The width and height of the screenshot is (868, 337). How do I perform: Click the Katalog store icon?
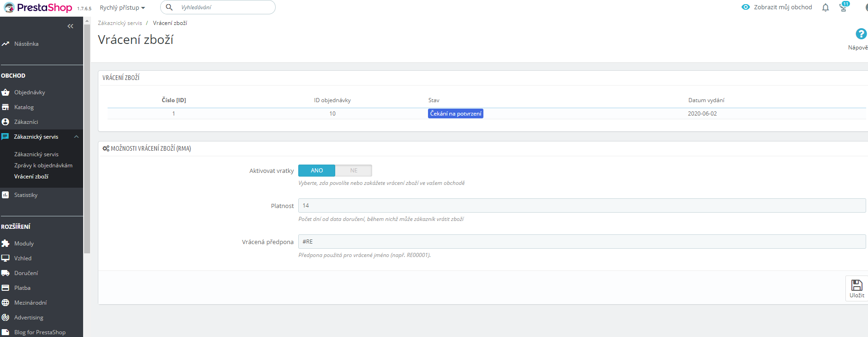6,107
